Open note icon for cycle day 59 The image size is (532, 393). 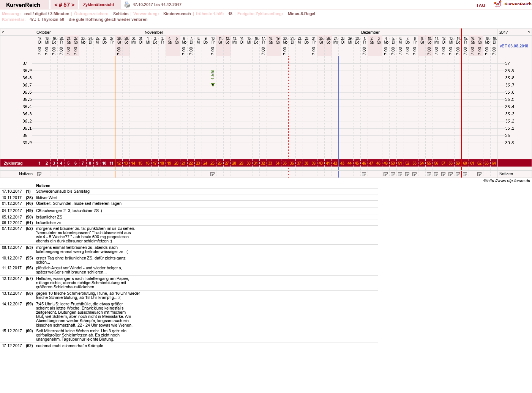pyautogui.click(x=458, y=174)
